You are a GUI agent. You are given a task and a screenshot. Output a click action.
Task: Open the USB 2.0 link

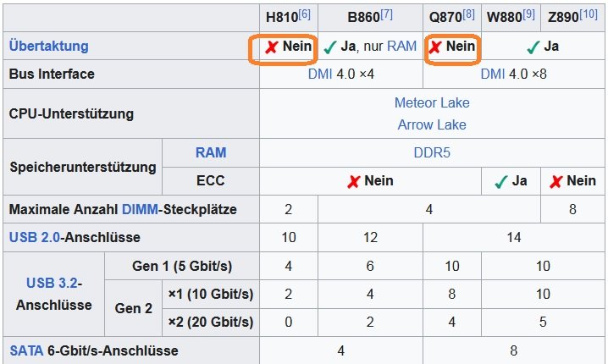point(35,237)
